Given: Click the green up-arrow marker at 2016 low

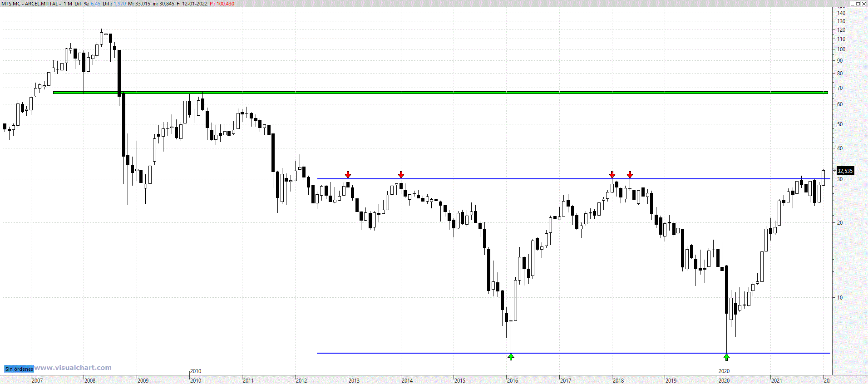Looking at the screenshot, I should (511, 357).
